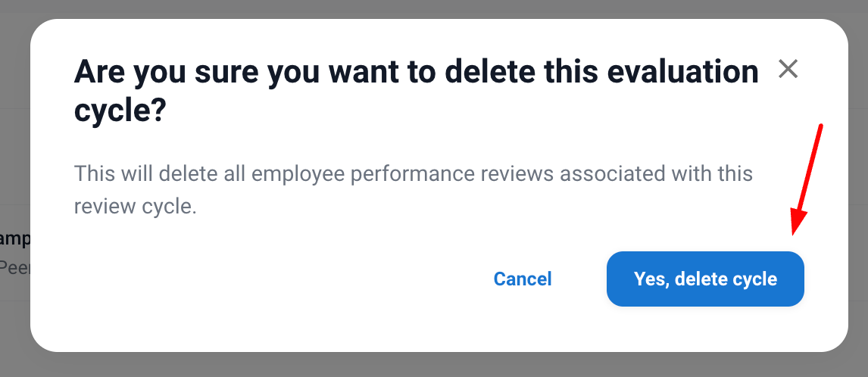868x377 pixels.
Task: Click the Cancel link
Action: coord(523,279)
